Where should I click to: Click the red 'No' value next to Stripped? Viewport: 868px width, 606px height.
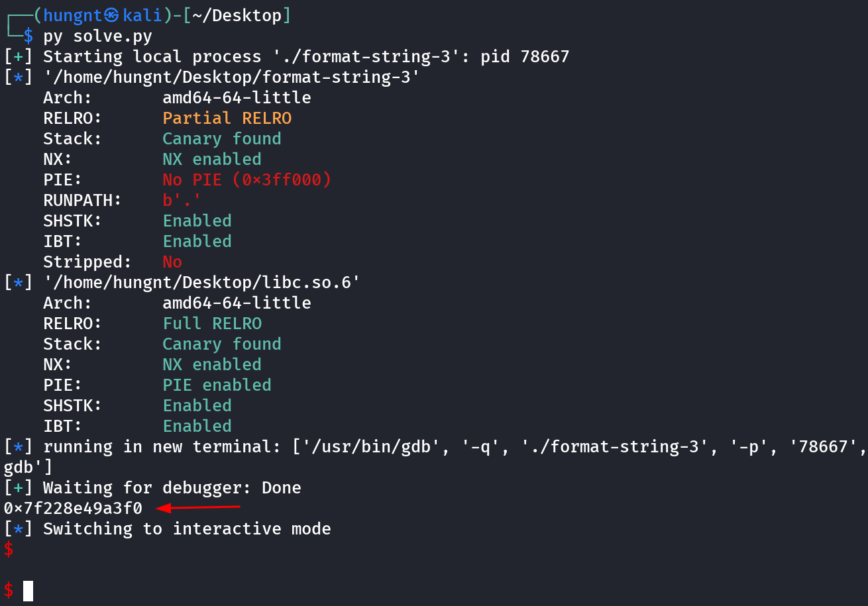[172, 262]
